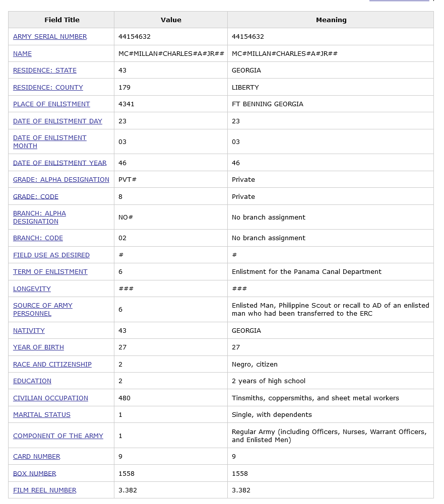Image resolution: width=444 pixels, height=504 pixels.
Task: Open the CIVILIAN OCCUPATION link
Action: [x=50, y=398]
